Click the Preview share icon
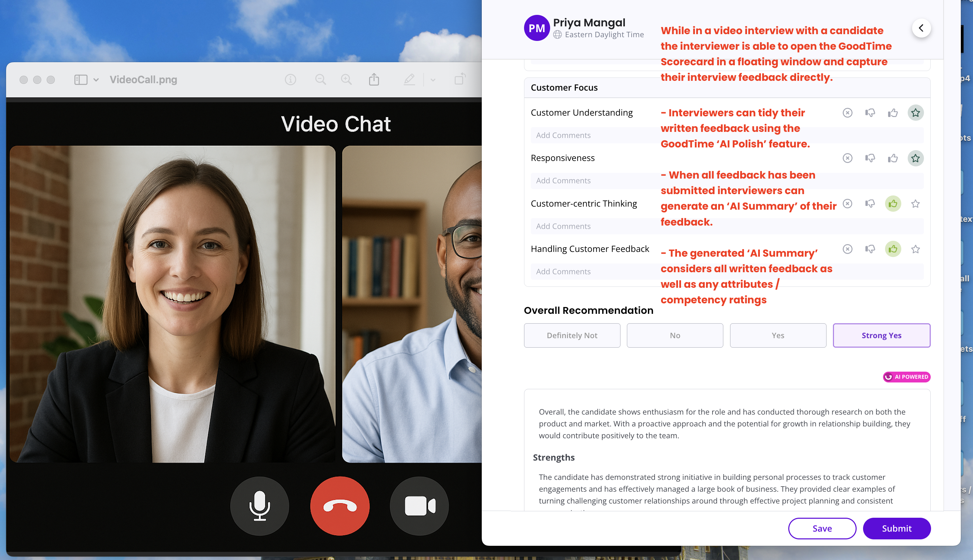The image size is (973, 560). 374,79
